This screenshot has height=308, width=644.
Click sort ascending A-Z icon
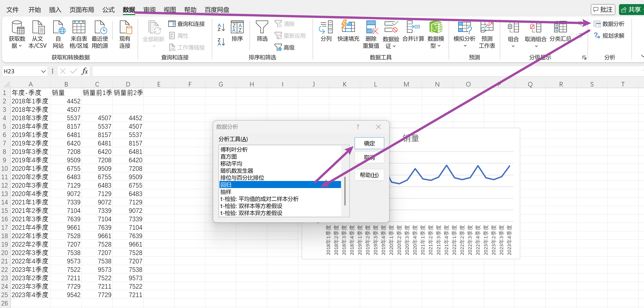coord(221,27)
